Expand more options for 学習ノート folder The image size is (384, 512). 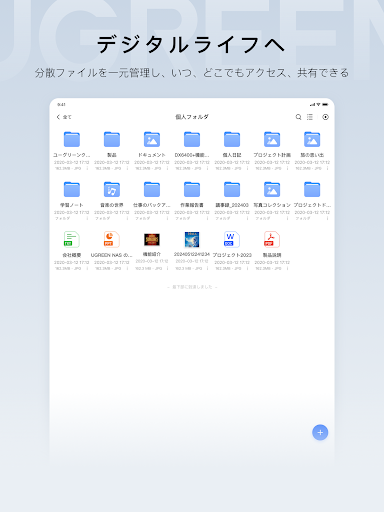pyautogui.click(x=87, y=218)
